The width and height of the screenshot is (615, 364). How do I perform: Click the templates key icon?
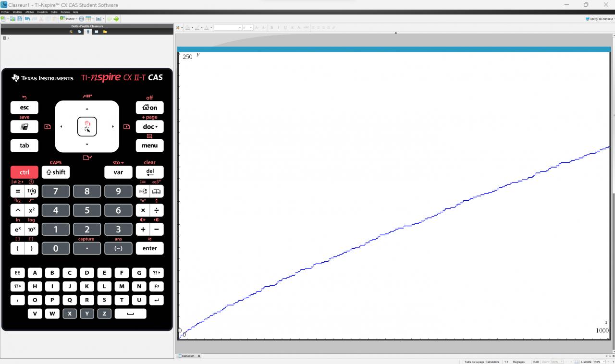[x=143, y=191]
